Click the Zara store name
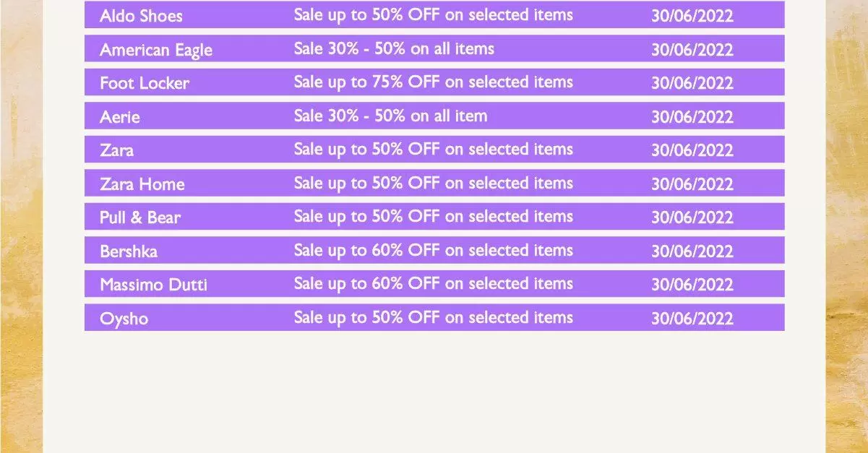The image size is (868, 453). (116, 150)
